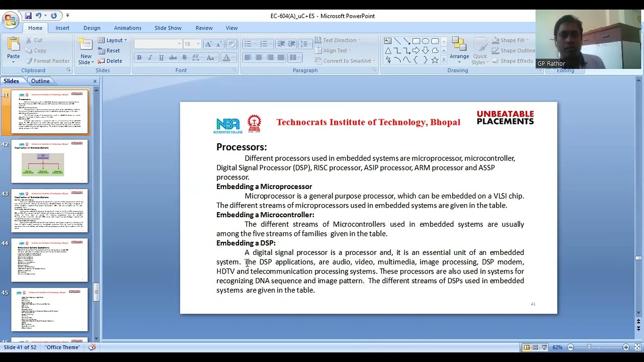
Task: Toggle Text Shadow formatting
Action: (185, 58)
